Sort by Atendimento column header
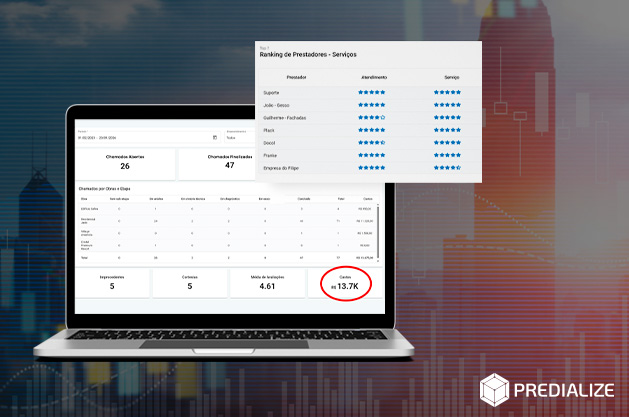This screenshot has height=417, width=629. [374, 77]
